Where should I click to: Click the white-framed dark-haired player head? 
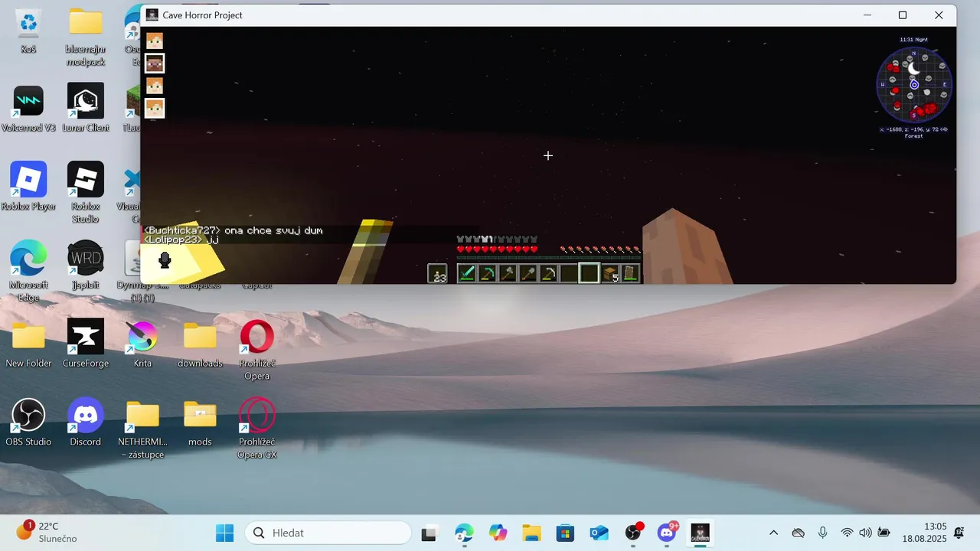point(155,64)
